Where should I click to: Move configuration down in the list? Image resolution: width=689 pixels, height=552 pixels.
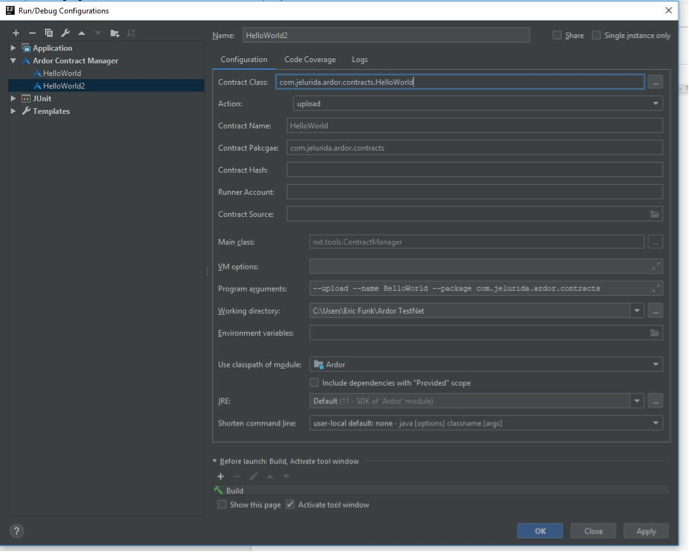click(x=98, y=33)
